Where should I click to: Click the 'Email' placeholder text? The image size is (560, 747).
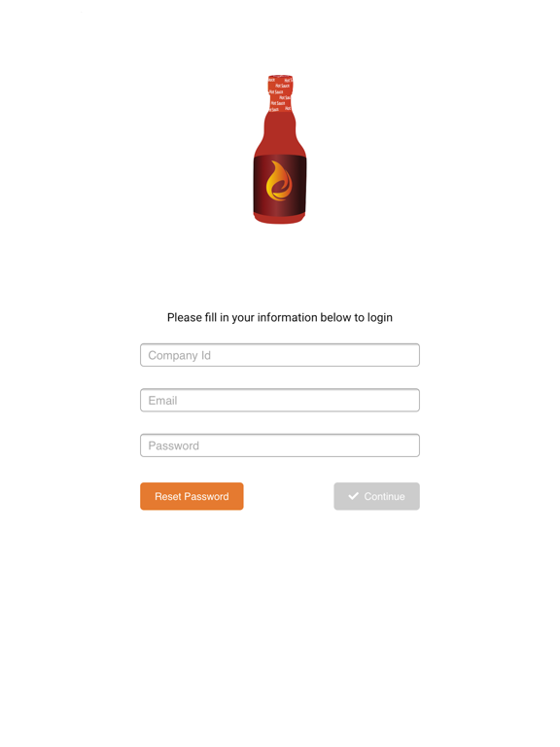pos(163,401)
